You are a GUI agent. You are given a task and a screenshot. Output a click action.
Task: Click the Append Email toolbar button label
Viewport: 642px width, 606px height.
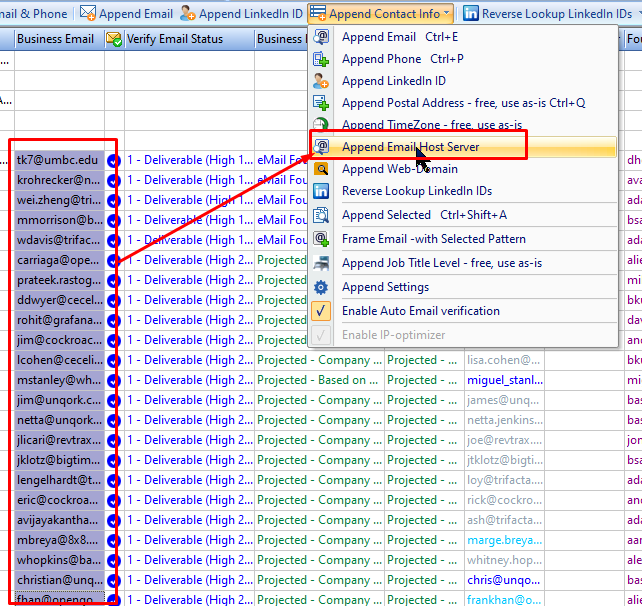pos(136,14)
